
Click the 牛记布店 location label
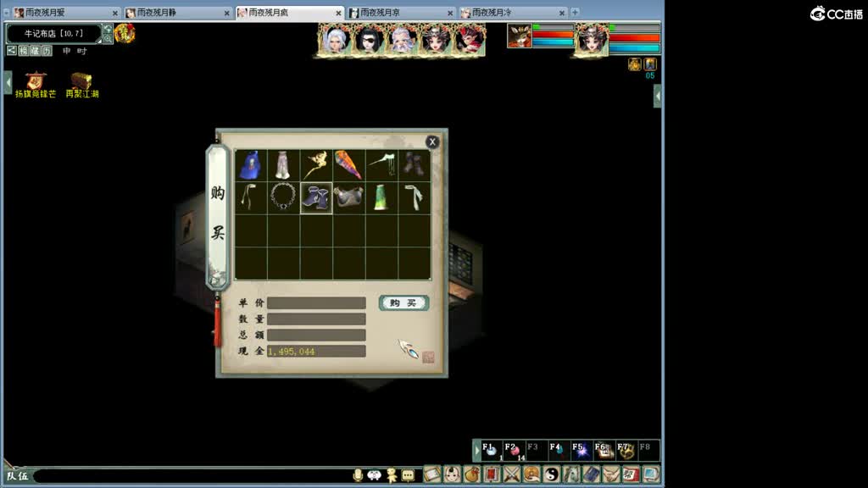[x=53, y=34]
